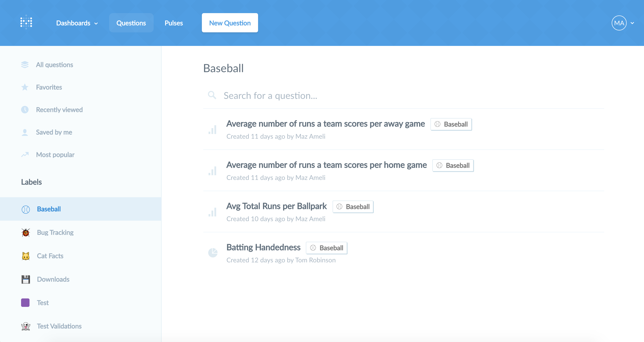The width and height of the screenshot is (644, 342).
Task: Click the All questions stack icon
Action: (25, 65)
